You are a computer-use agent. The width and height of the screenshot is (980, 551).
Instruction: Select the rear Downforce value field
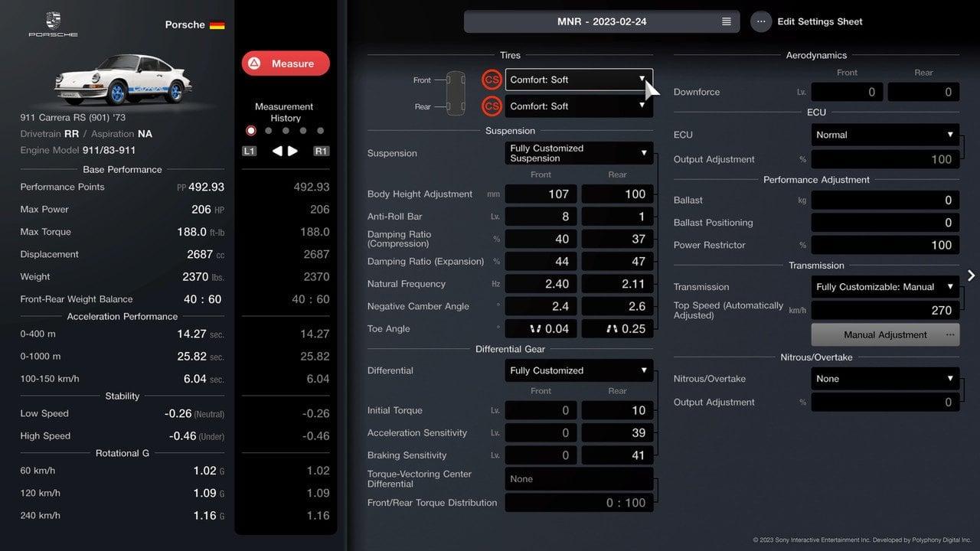pyautogui.click(x=923, y=92)
